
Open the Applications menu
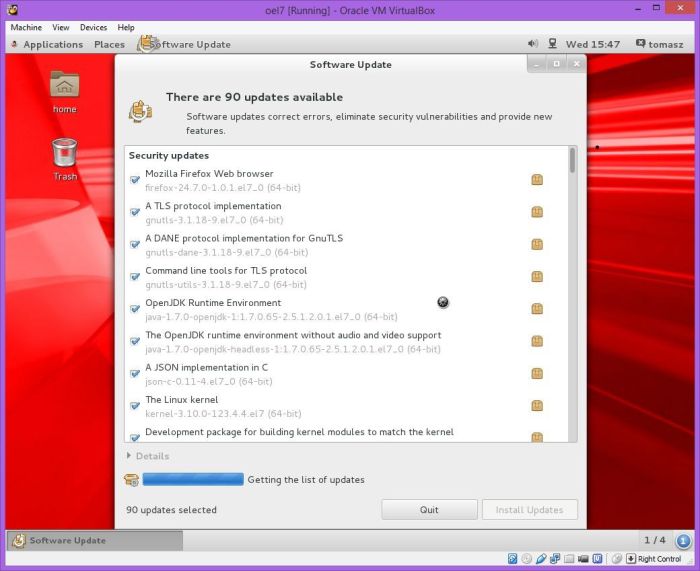[52, 44]
